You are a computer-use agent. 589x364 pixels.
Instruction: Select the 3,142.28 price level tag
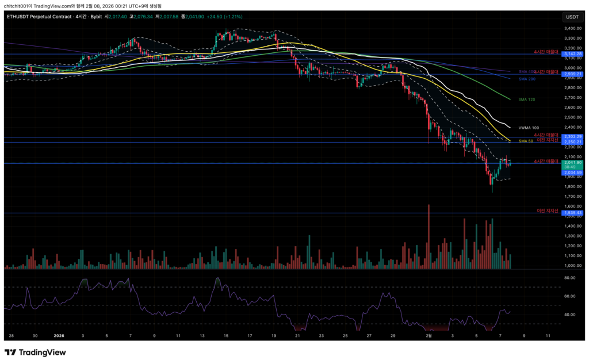pos(573,54)
